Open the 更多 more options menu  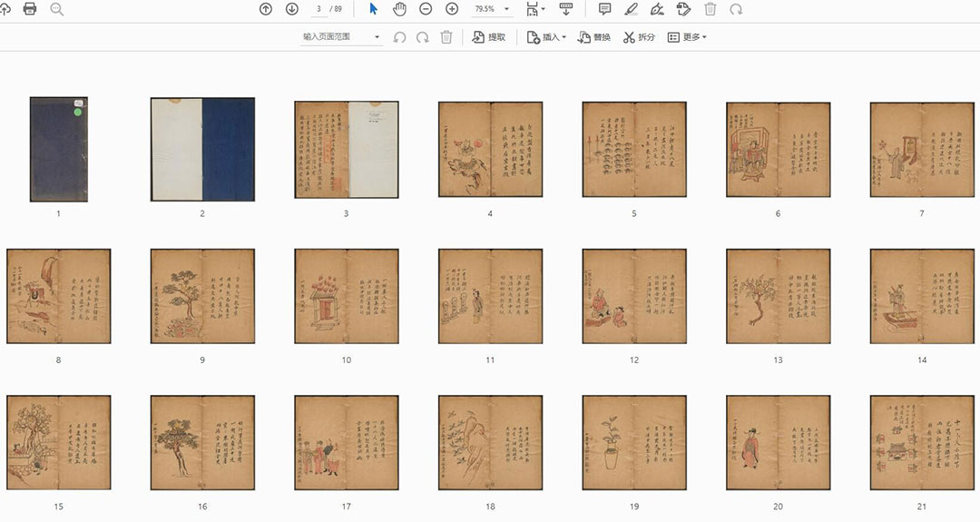[x=687, y=37]
